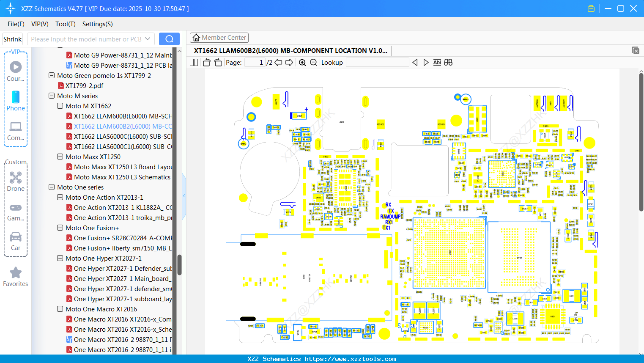Open One Fusion+ SR28C70284_A file
Image resolution: width=644 pixels, height=363 pixels.
click(119, 238)
